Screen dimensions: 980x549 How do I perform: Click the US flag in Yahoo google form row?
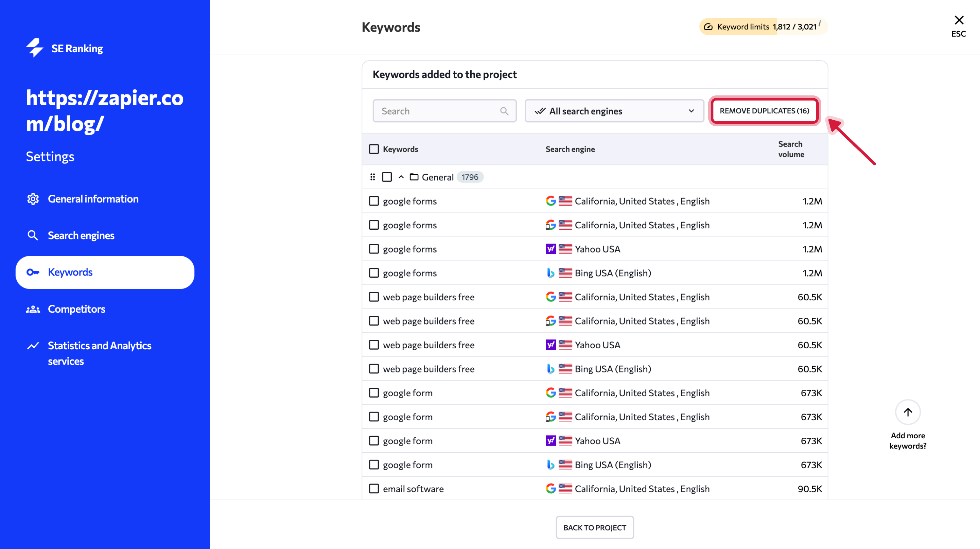click(565, 440)
